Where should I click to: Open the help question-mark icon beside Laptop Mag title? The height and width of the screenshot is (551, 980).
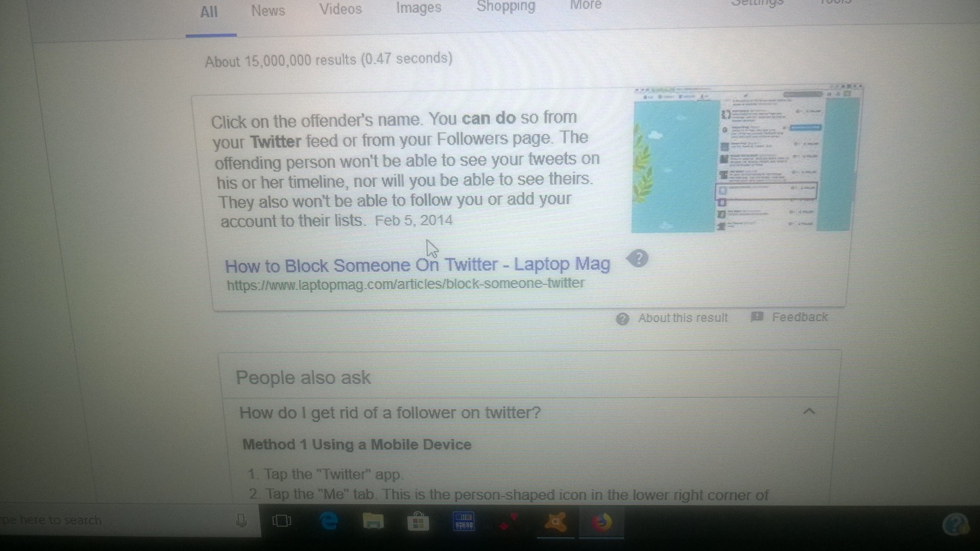click(x=638, y=258)
